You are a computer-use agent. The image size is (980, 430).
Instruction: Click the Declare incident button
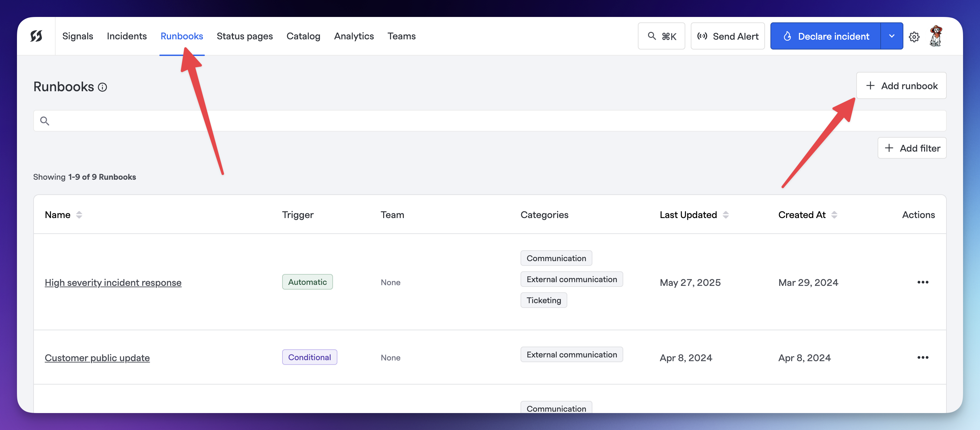[826, 36]
